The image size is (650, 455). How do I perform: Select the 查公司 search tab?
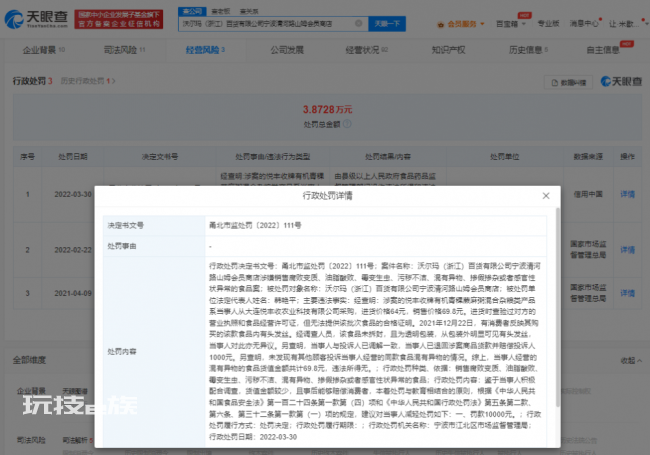192,11
